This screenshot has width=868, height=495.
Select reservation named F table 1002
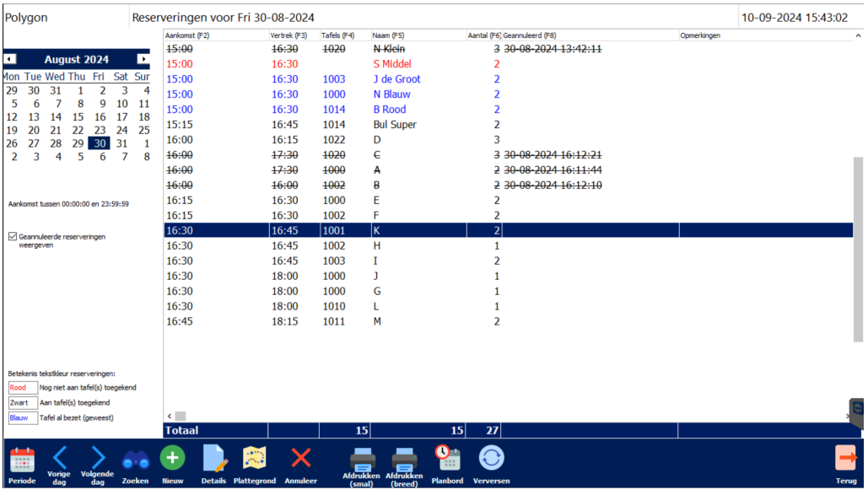tap(508, 215)
